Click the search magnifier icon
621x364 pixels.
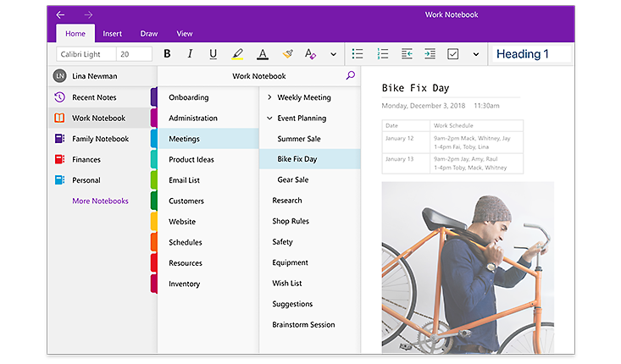pos(351,75)
